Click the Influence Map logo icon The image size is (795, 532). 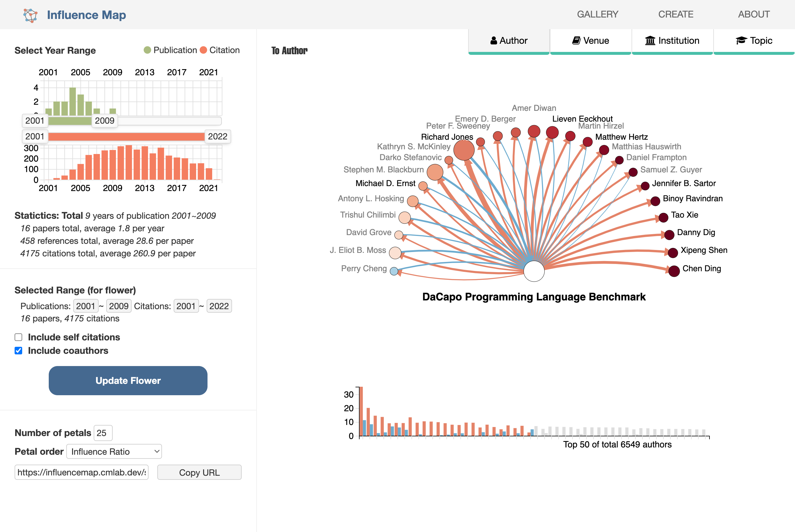(x=30, y=15)
